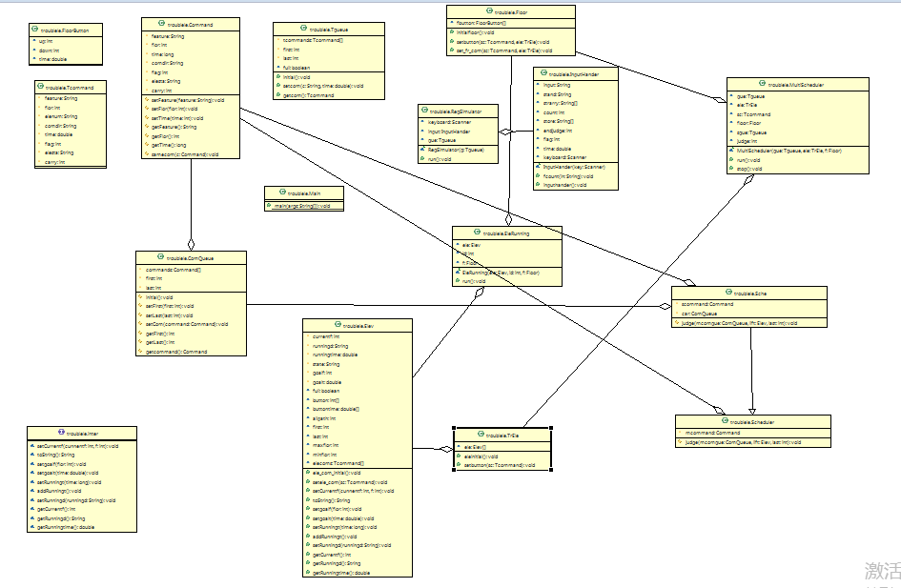This screenshot has width=901, height=588.
Task: Click 'buttontime: double[]' field in Elev
Action: click(337, 409)
